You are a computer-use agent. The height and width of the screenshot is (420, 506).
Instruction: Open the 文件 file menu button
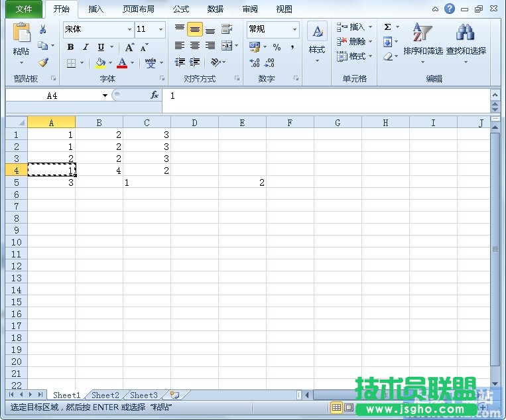24,9
